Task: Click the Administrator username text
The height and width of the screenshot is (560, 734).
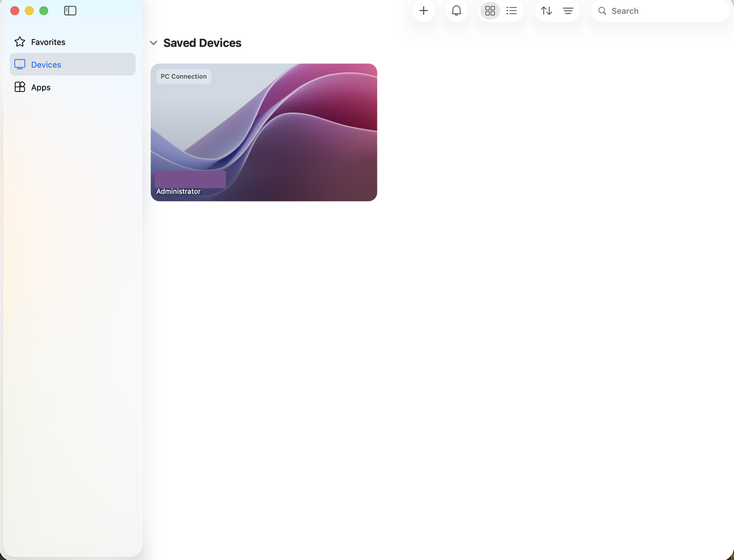Action: (178, 191)
